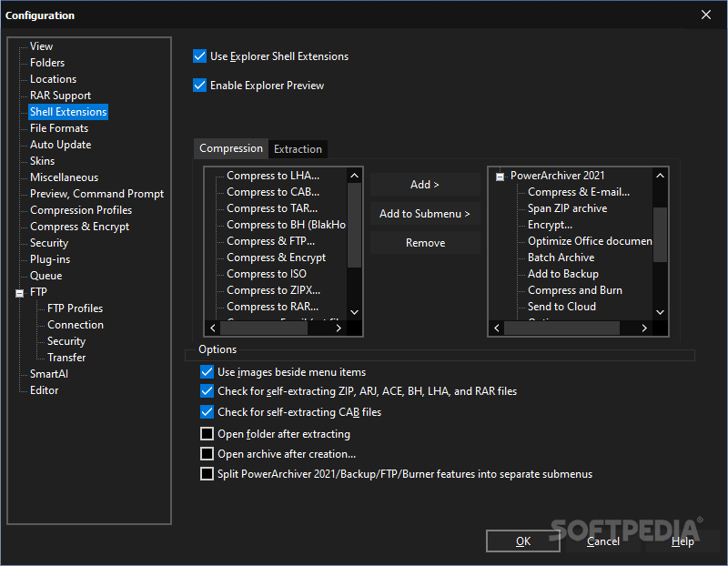Toggle Use Explorer Shell Extensions checkbox

point(199,56)
